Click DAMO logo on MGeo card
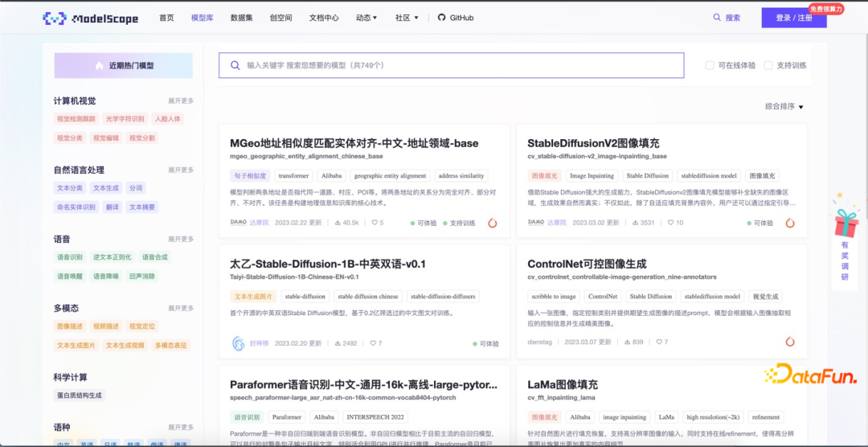 [x=238, y=222]
